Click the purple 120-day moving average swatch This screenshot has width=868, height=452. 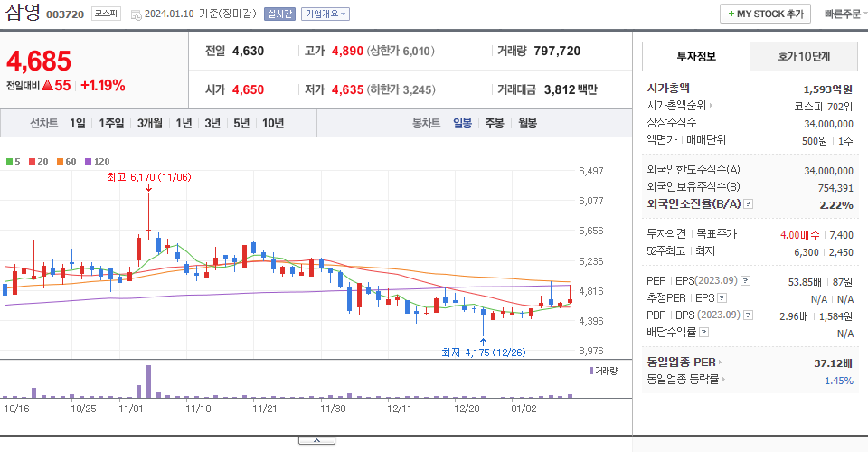tap(88, 162)
